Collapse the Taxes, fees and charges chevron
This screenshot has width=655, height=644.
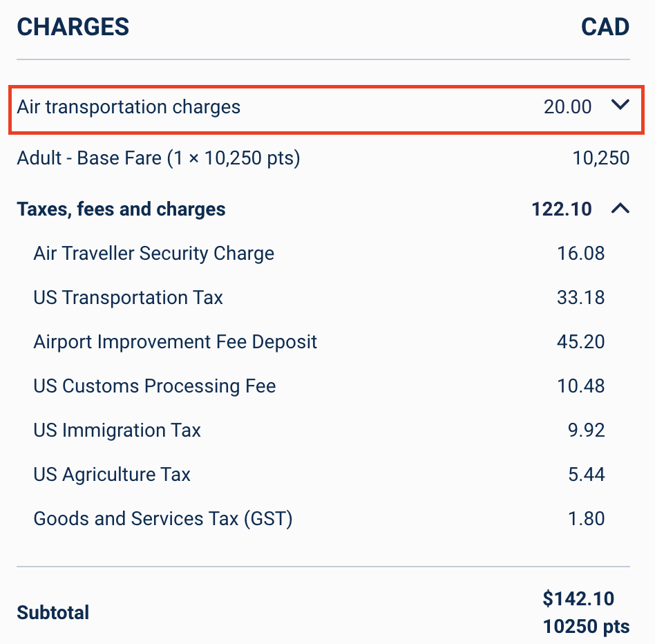tap(620, 209)
